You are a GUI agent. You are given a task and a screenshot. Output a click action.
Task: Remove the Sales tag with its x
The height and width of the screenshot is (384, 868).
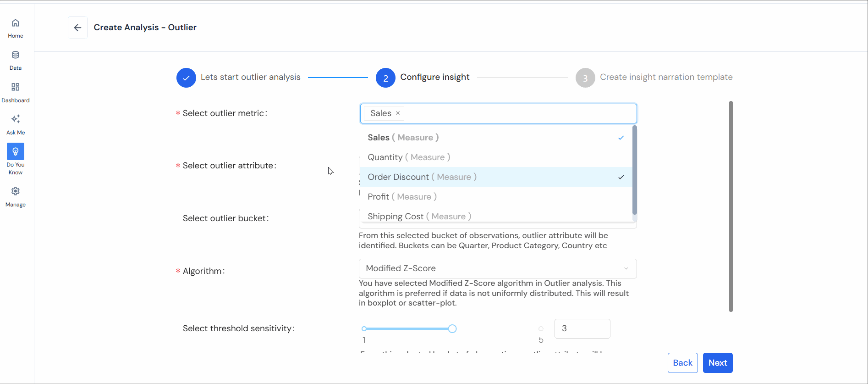tap(398, 113)
